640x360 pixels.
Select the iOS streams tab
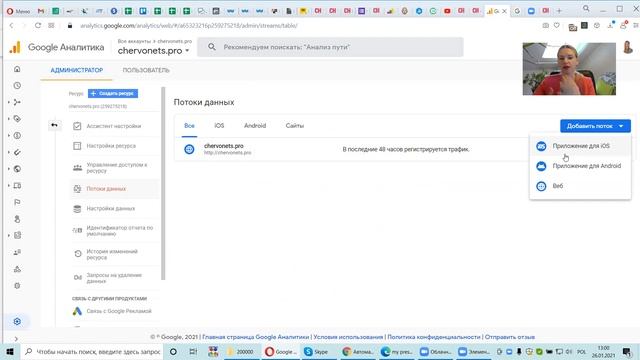click(x=219, y=126)
